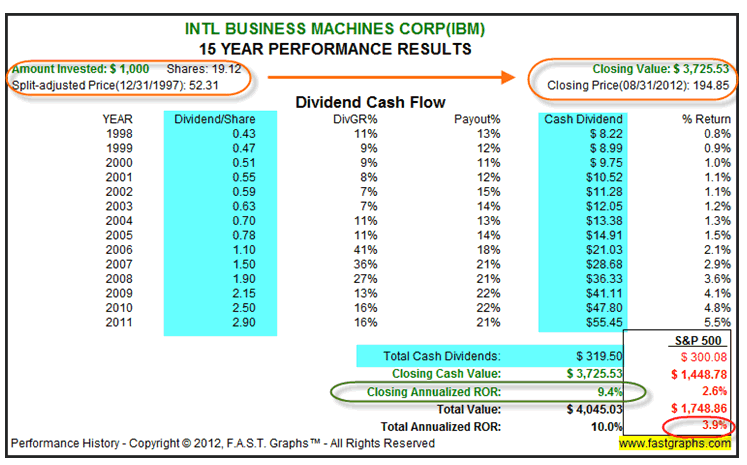The width and height of the screenshot is (747, 465).
Task: Select the Shares: 19.12 value
Action: (204, 69)
